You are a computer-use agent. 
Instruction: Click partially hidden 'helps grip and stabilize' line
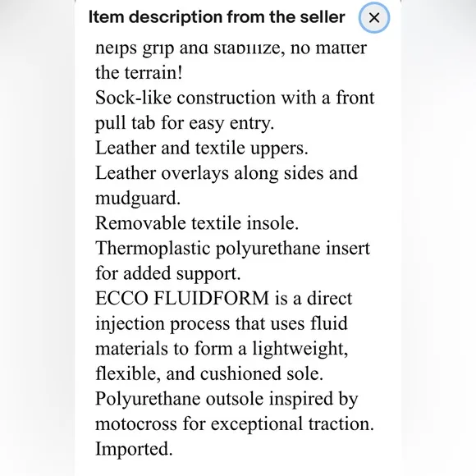click(231, 48)
